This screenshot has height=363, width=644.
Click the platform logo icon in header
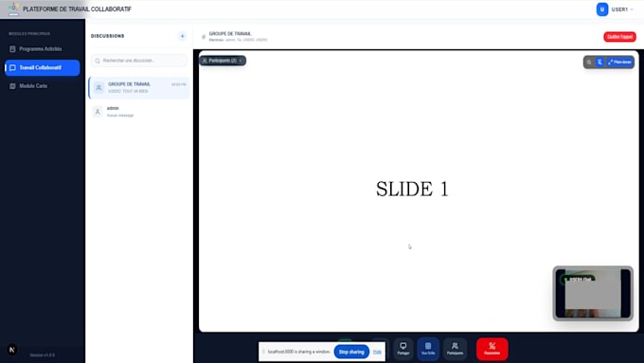pos(13,9)
